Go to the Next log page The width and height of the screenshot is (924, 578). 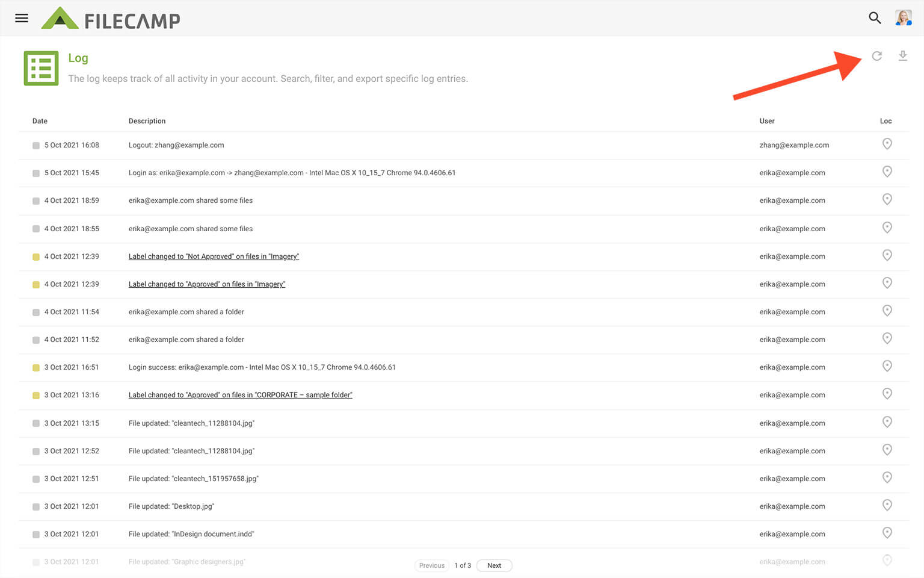[x=494, y=565]
